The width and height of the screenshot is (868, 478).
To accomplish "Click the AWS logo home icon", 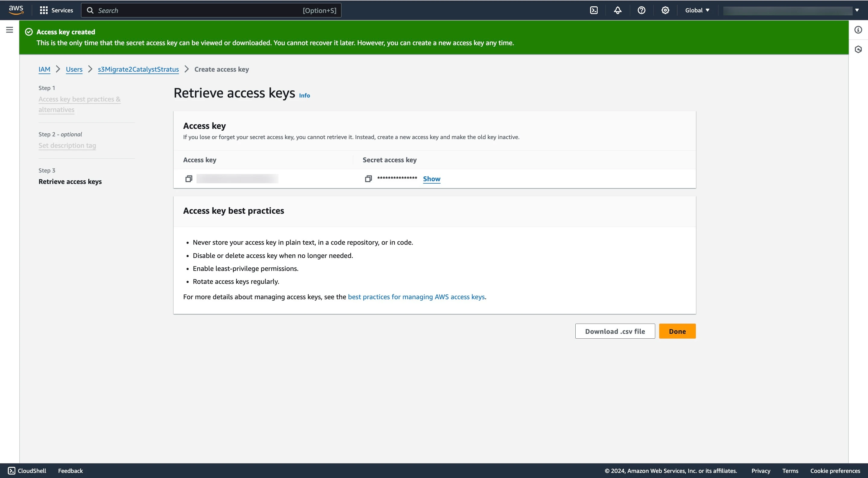I will [16, 10].
